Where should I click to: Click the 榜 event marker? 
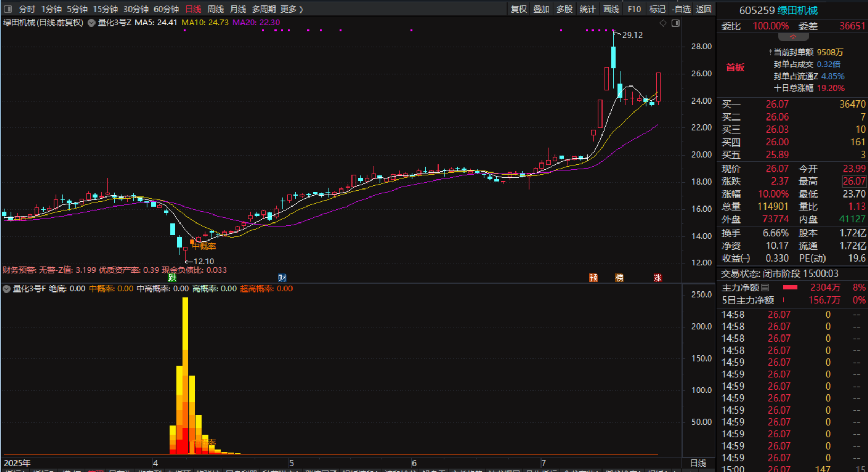(x=619, y=278)
